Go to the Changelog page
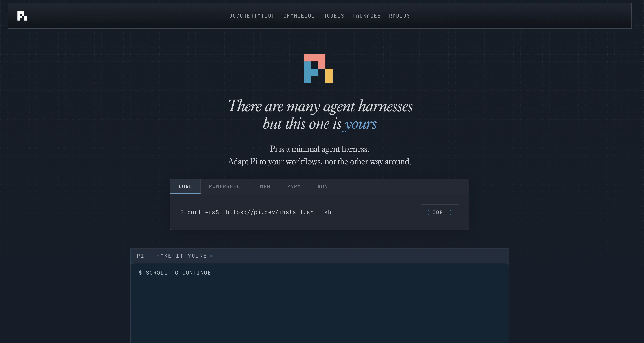Image resolution: width=644 pixels, height=343 pixels. (x=299, y=16)
